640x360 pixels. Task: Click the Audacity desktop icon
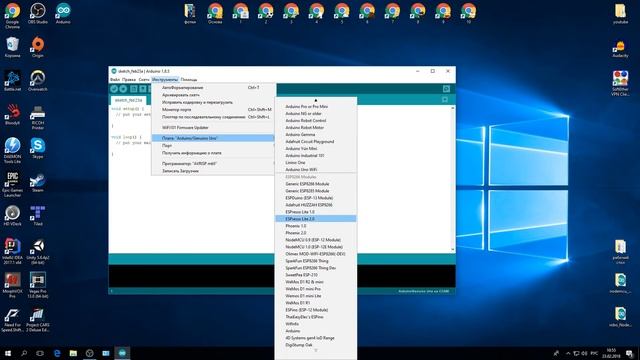point(620,49)
